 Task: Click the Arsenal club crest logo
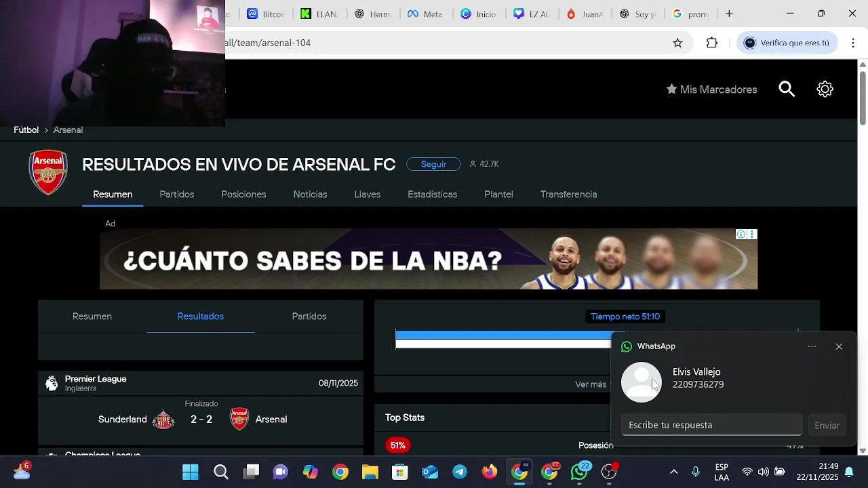pos(48,172)
